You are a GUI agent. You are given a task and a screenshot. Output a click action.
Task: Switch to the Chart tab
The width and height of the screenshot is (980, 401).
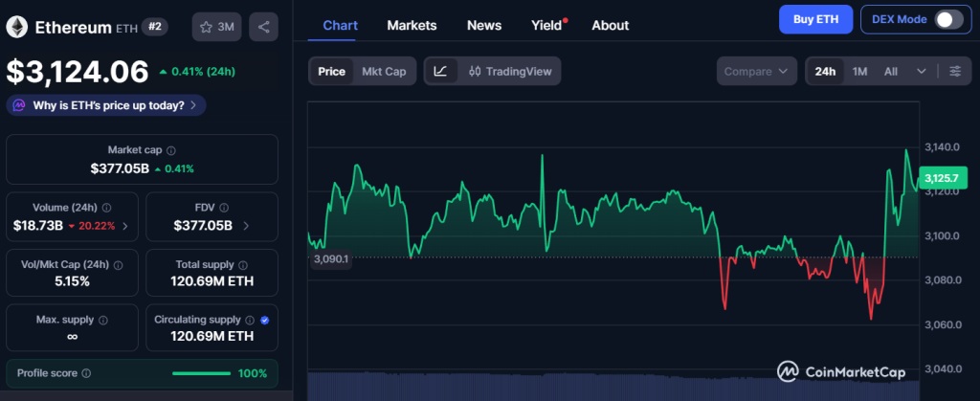point(340,26)
